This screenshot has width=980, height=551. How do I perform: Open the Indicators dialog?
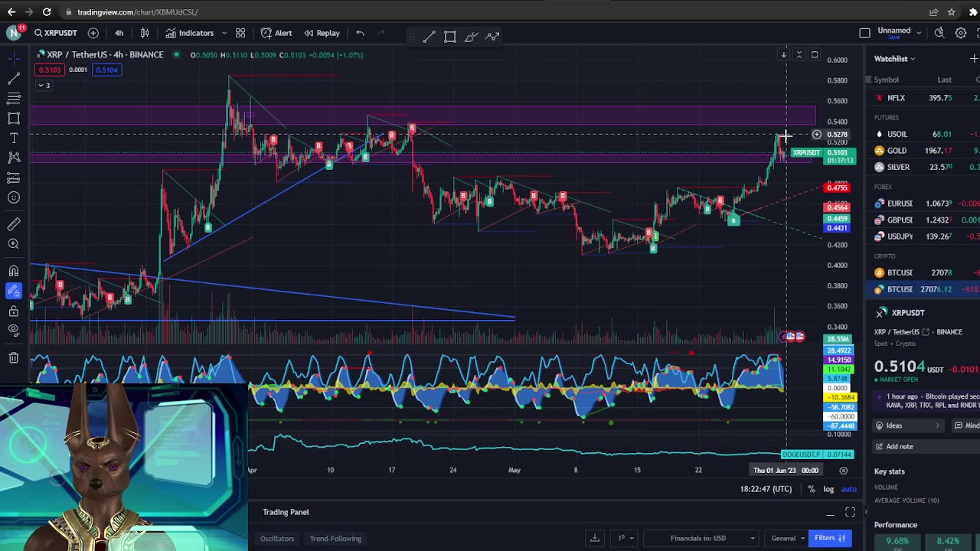tap(189, 33)
